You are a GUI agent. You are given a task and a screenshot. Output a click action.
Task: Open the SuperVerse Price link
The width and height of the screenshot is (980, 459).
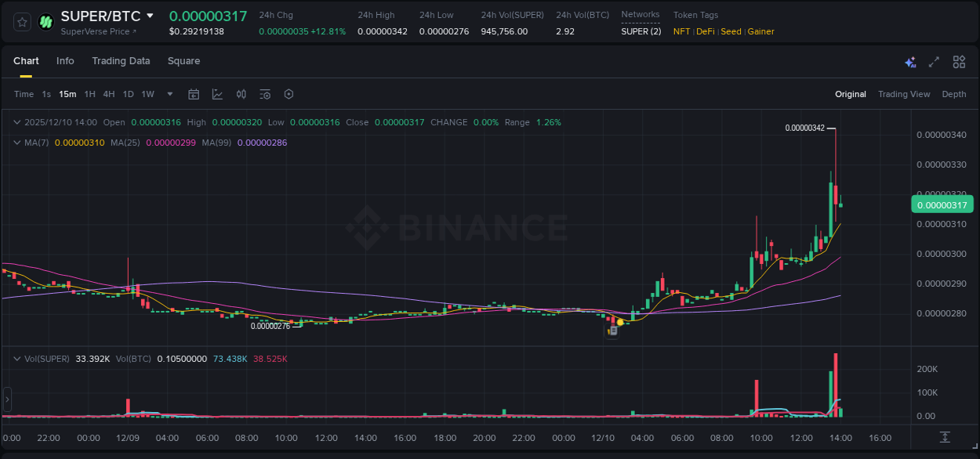96,31
